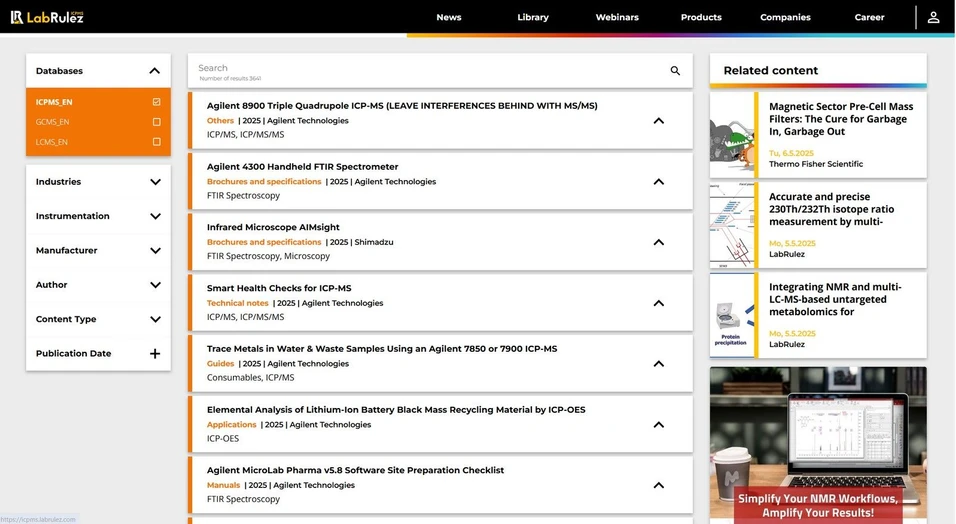Open the News menu
The width and height of the screenshot is (956, 524).
click(x=449, y=17)
